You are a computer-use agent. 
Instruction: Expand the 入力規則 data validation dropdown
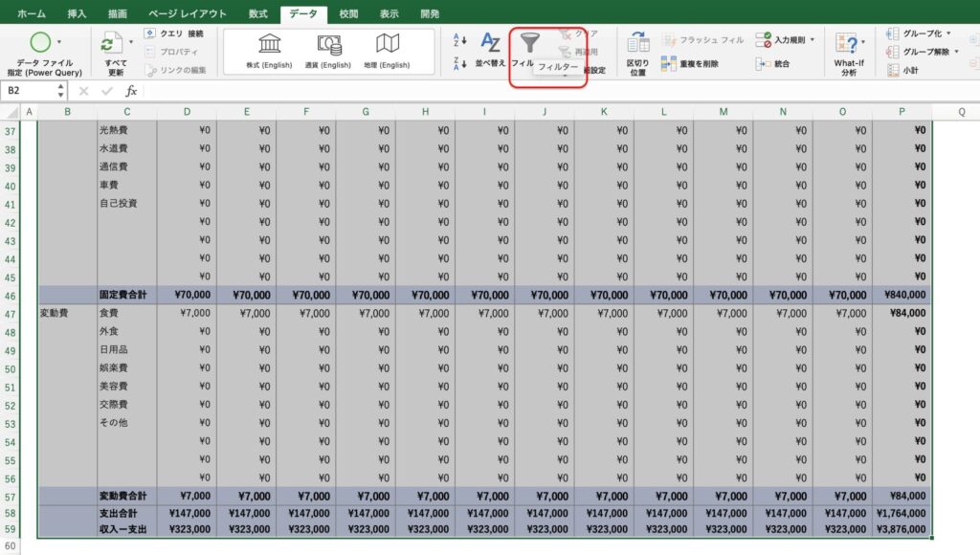(x=813, y=40)
